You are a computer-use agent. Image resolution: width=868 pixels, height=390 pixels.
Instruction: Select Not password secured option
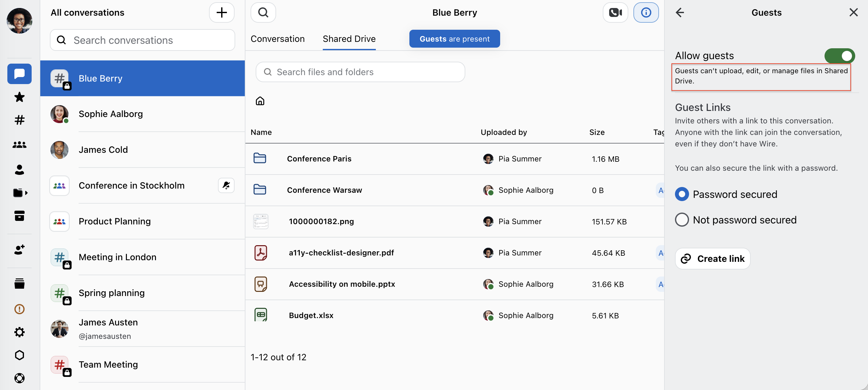tap(736, 220)
